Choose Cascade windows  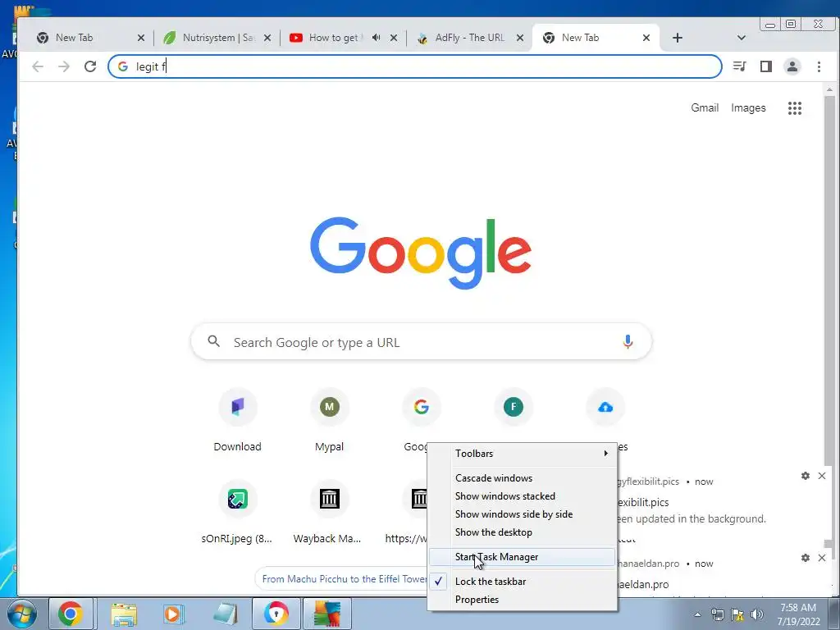(x=523, y=478)
